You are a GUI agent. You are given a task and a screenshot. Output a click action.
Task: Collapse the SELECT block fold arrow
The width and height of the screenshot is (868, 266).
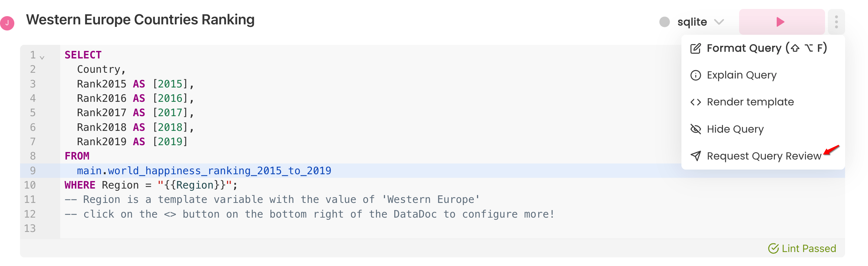tap(42, 57)
